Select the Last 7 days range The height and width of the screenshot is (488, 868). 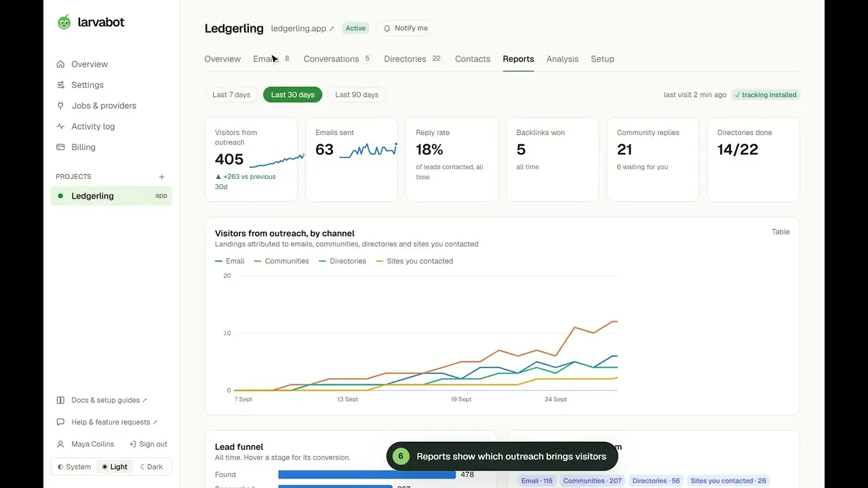coord(231,95)
